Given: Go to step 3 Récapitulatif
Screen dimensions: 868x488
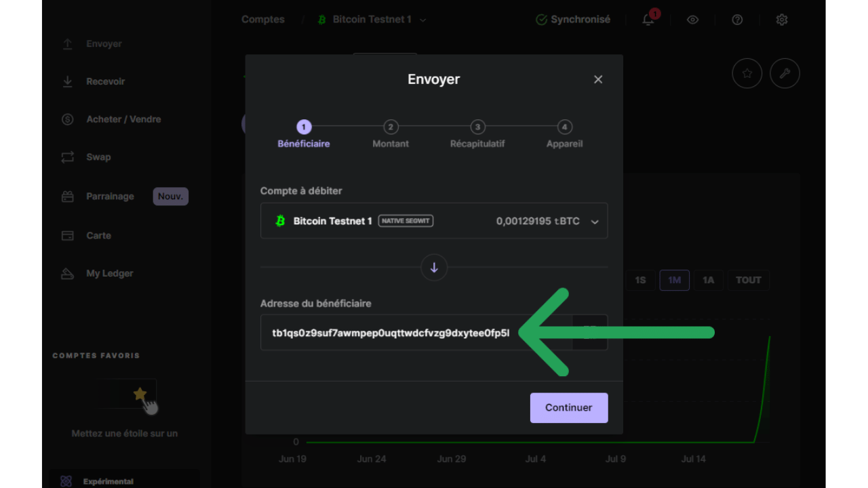Looking at the screenshot, I should tap(477, 134).
